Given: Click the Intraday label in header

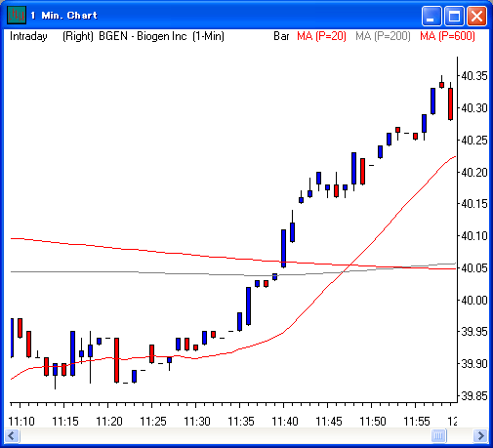Looking at the screenshot, I should [28, 36].
